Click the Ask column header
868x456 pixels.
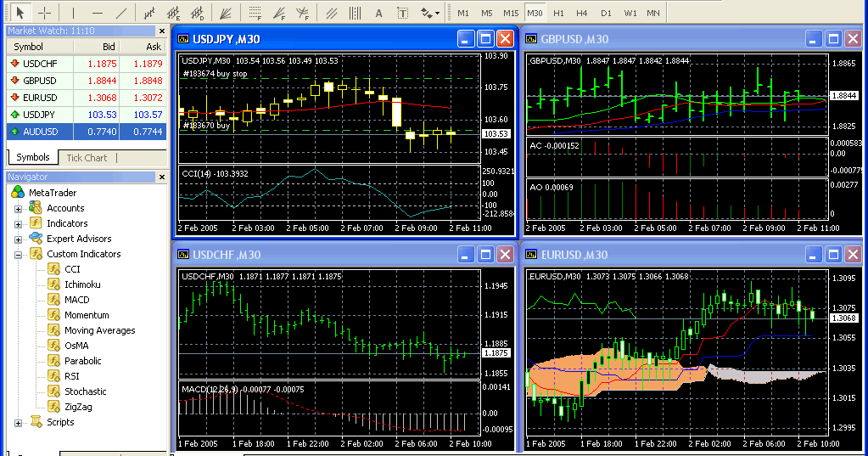143,47
